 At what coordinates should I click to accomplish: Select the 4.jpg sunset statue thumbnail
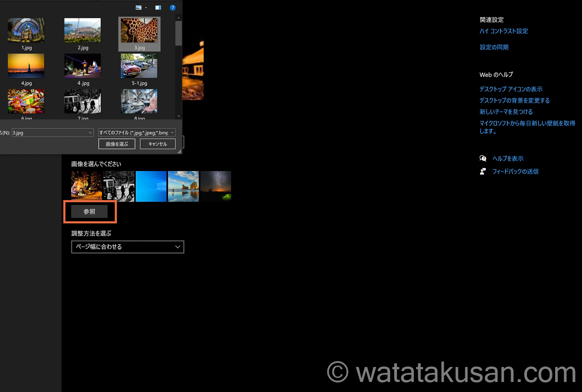(x=26, y=66)
